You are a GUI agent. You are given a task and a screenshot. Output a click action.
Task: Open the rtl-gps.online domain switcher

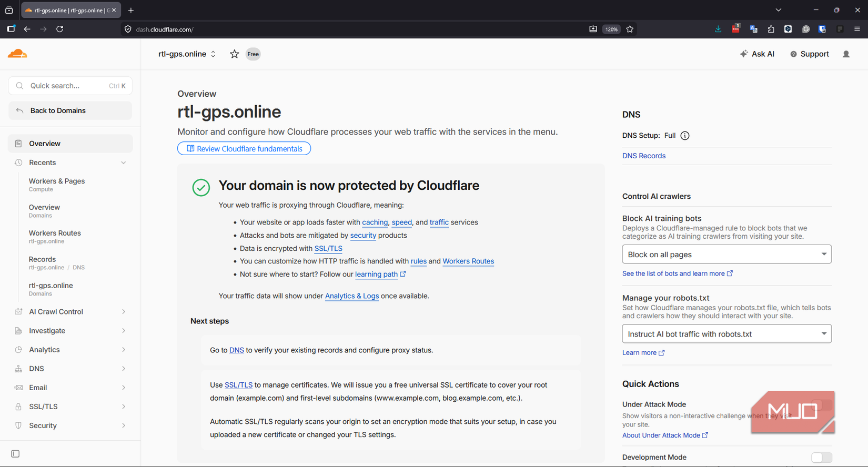coord(187,54)
